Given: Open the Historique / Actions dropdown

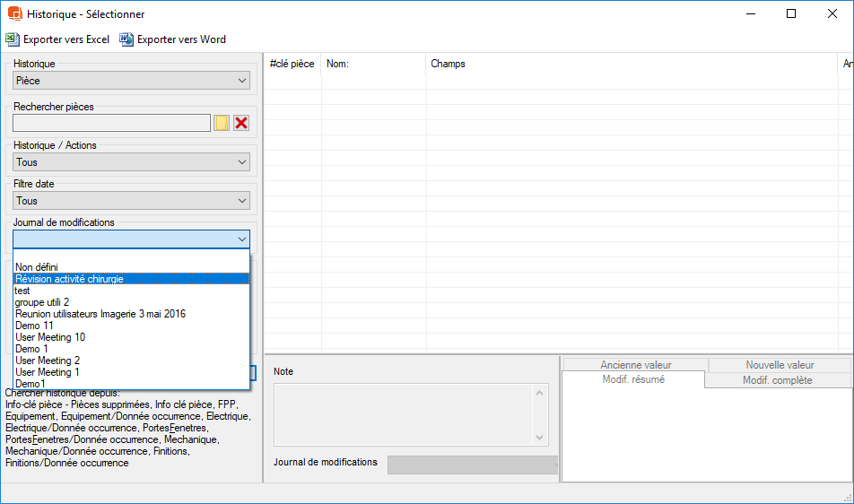Looking at the screenshot, I should pyautogui.click(x=242, y=162).
